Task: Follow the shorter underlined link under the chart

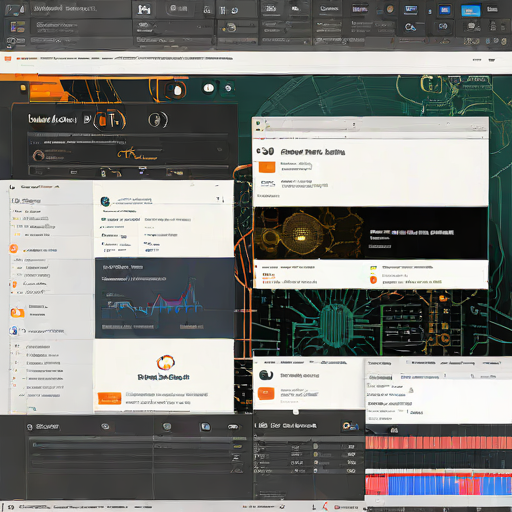Action: pyautogui.click(x=191, y=326)
